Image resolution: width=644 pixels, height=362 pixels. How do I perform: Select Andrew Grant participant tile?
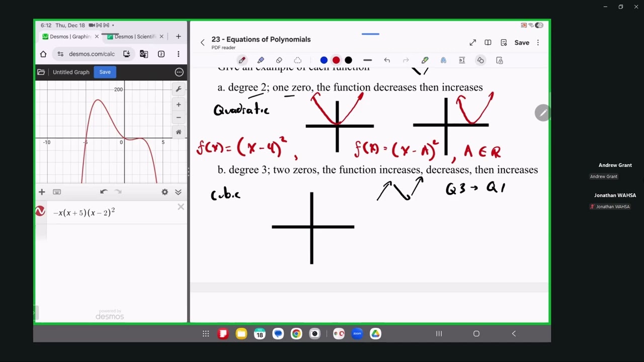(615, 170)
